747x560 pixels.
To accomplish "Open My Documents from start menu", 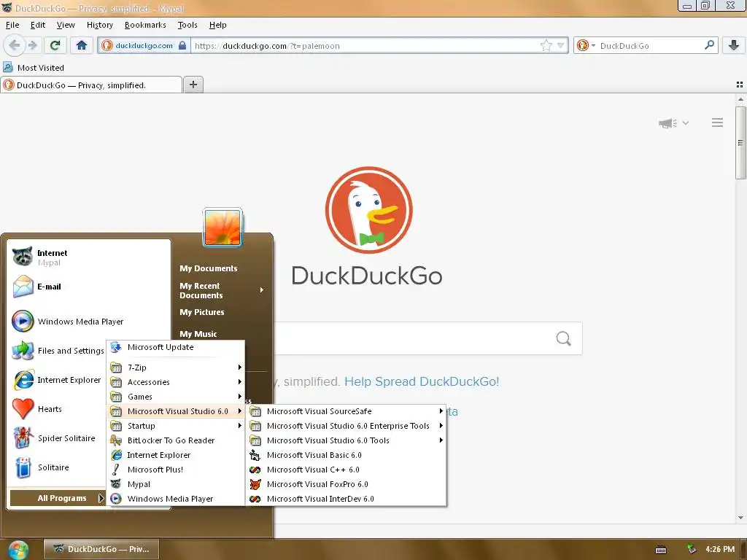I will [208, 268].
